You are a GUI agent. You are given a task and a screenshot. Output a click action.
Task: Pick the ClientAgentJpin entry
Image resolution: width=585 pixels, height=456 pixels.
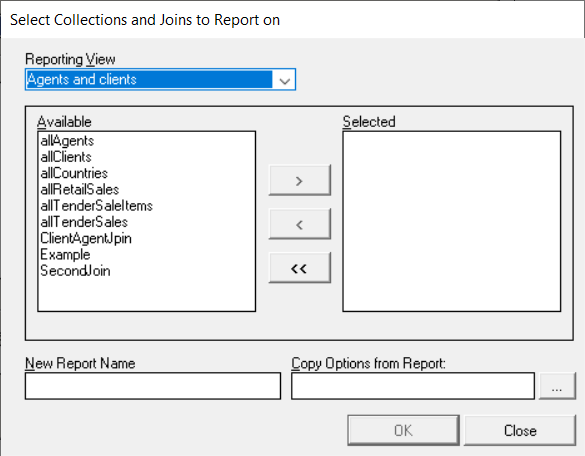point(86,238)
